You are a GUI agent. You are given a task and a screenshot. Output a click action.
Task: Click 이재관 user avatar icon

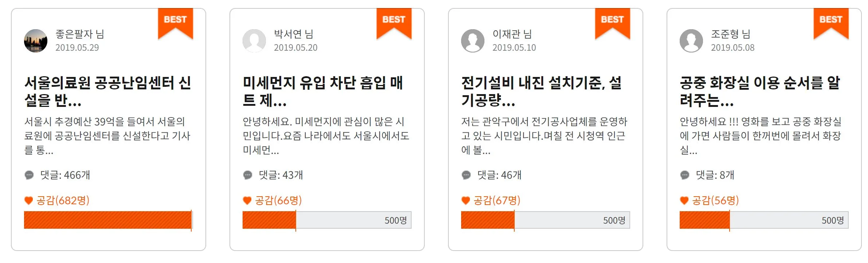click(473, 41)
